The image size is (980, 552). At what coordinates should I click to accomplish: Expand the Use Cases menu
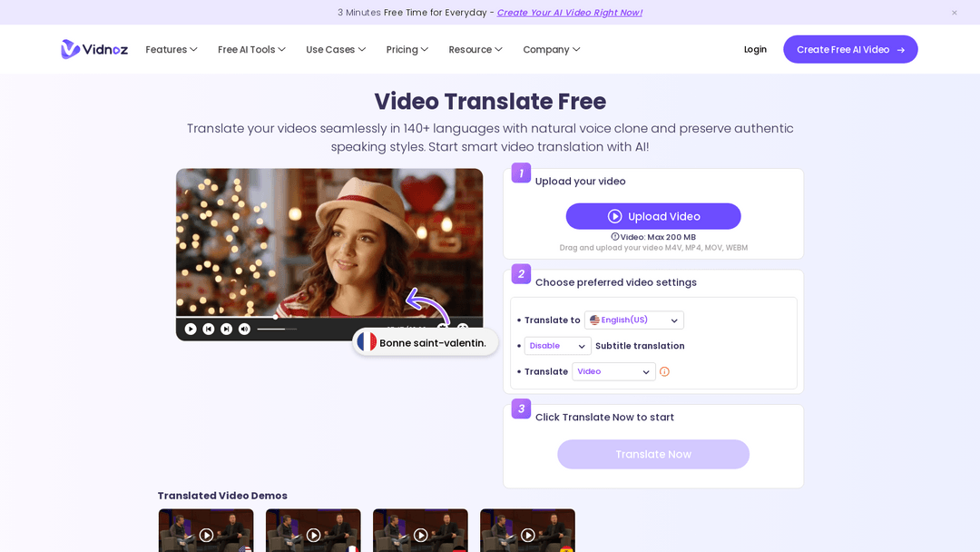pos(336,49)
